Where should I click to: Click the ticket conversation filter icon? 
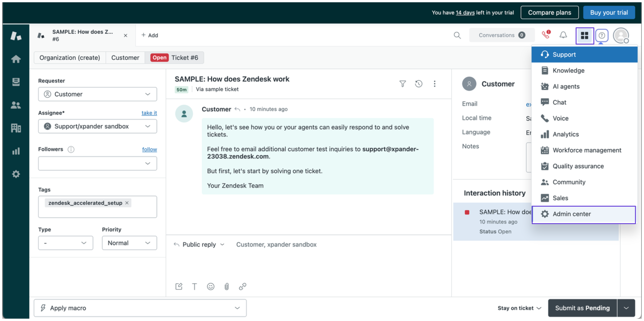click(403, 84)
